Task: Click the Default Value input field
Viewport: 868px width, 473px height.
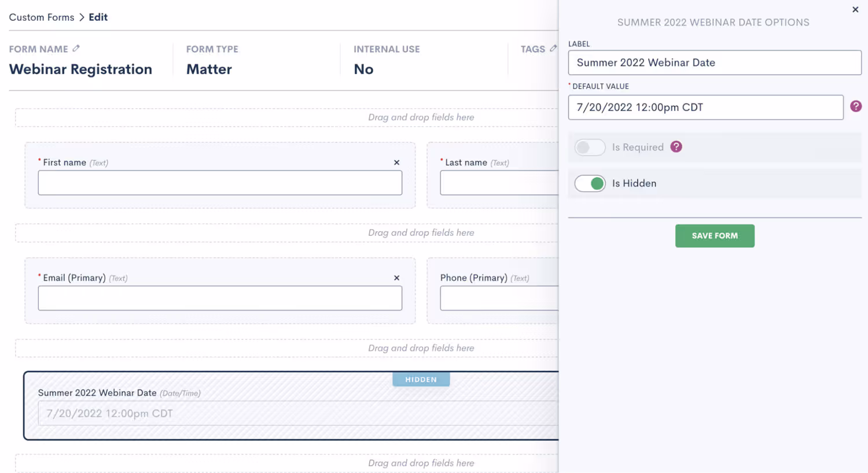Action: [x=705, y=108]
